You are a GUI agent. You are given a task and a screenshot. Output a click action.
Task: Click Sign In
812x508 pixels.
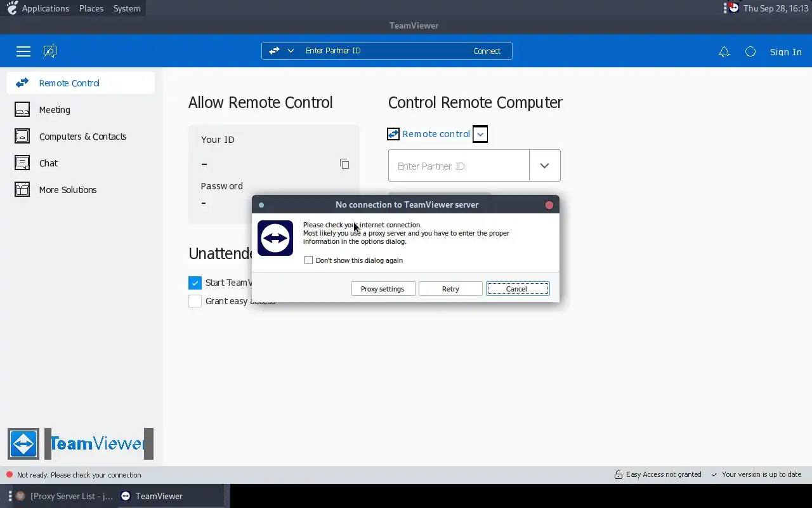786,52
